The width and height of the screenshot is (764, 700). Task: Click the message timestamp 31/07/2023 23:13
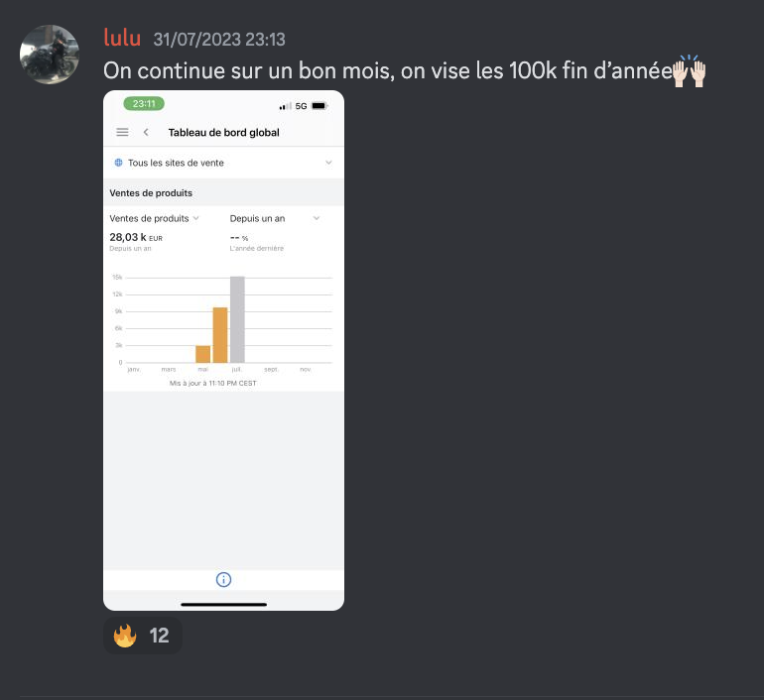point(219,40)
